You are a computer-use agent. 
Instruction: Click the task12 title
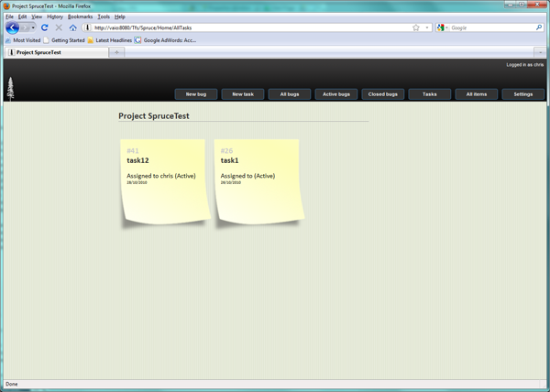pyautogui.click(x=137, y=160)
